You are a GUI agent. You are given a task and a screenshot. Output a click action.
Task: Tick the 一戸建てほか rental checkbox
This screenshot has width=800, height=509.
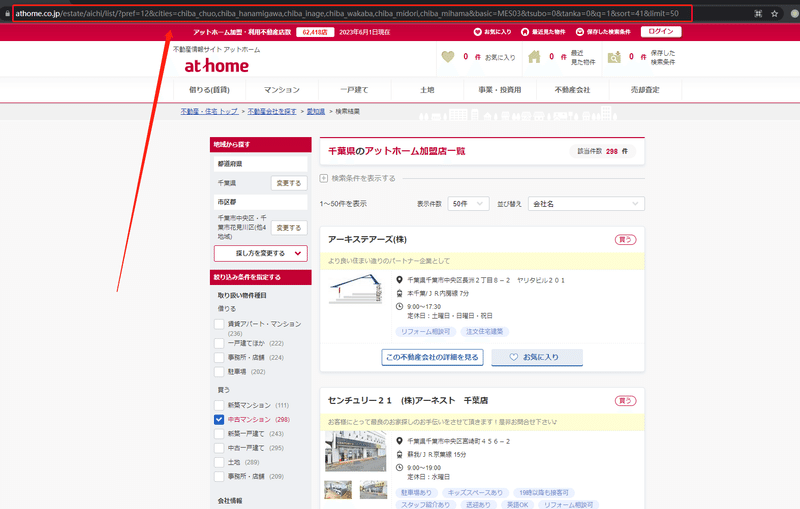(x=219, y=343)
